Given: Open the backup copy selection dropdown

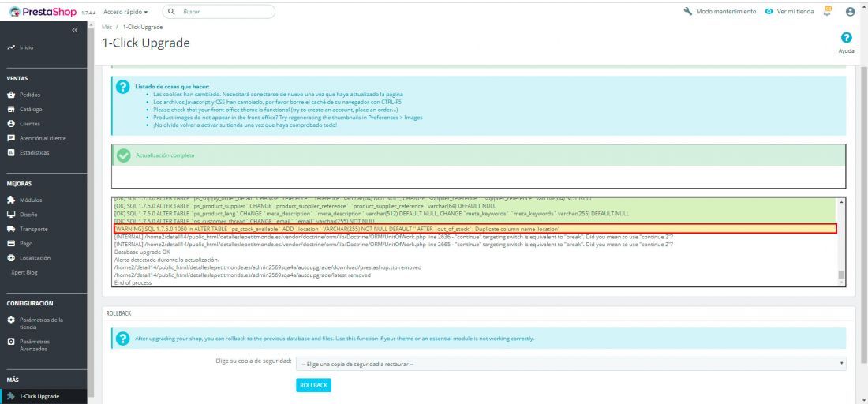Looking at the screenshot, I should (x=571, y=364).
